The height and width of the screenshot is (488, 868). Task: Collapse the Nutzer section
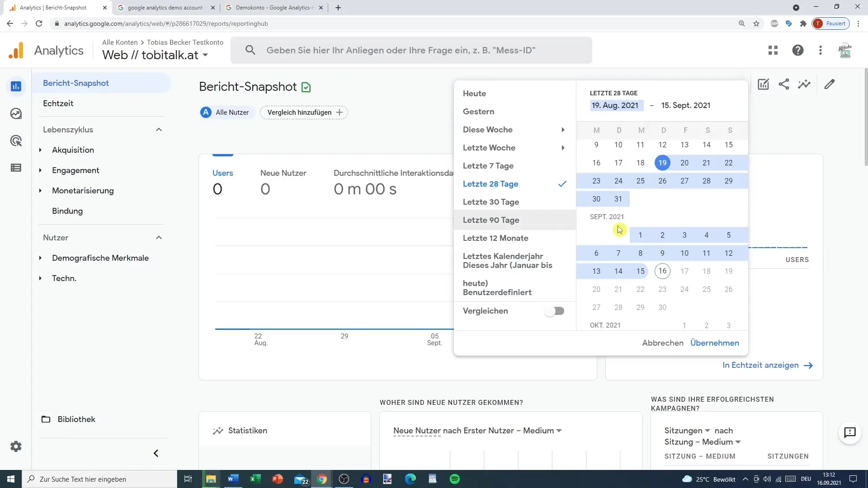[x=159, y=238]
